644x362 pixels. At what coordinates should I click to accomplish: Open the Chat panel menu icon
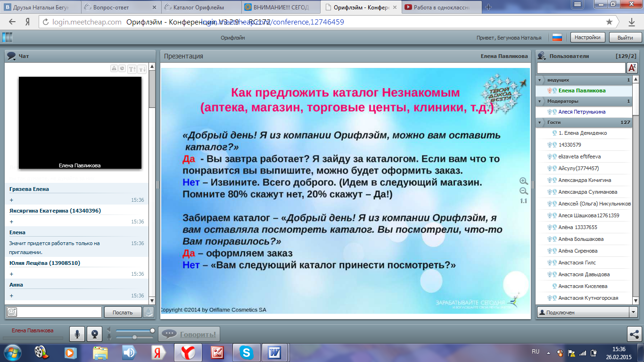(x=11, y=56)
